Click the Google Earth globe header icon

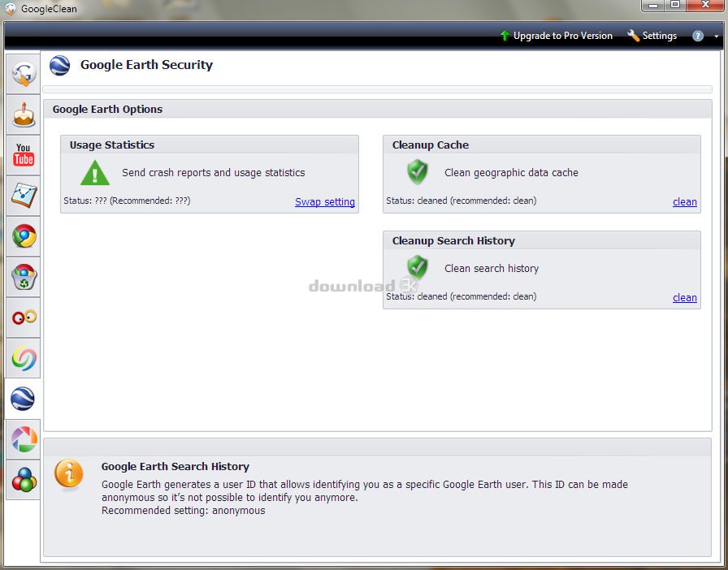(60, 66)
